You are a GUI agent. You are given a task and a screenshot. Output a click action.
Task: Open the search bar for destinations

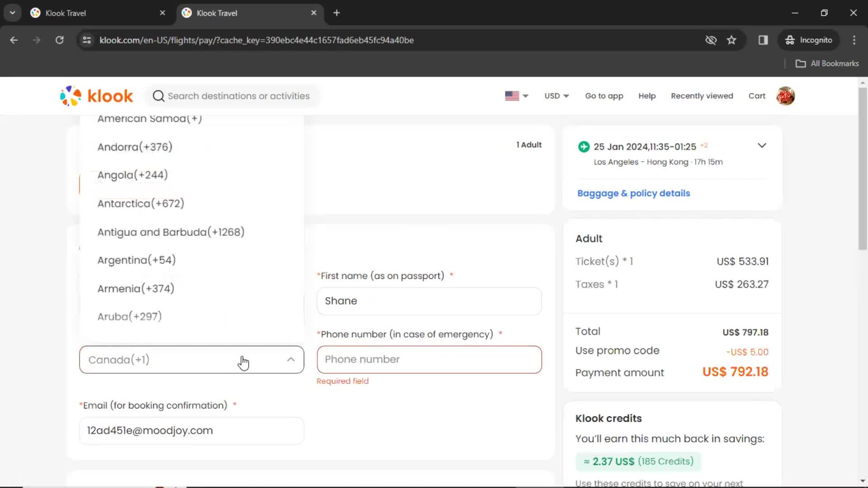point(232,96)
